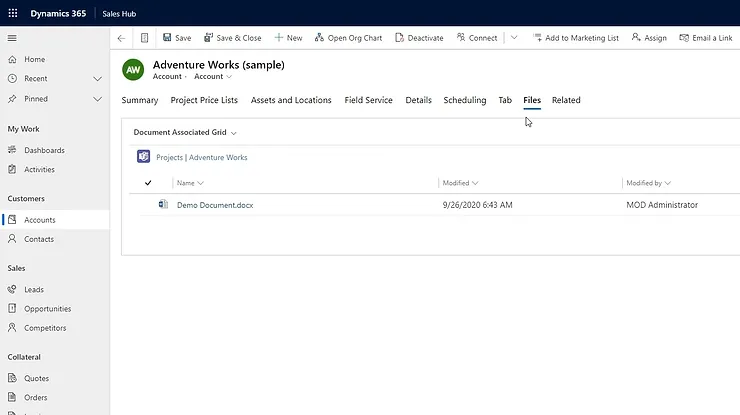
Task: Select the Files tab
Action: coord(532,100)
